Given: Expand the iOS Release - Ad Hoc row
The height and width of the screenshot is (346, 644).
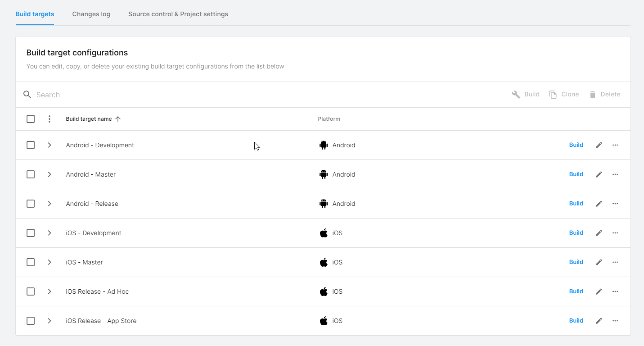Looking at the screenshot, I should tap(50, 291).
